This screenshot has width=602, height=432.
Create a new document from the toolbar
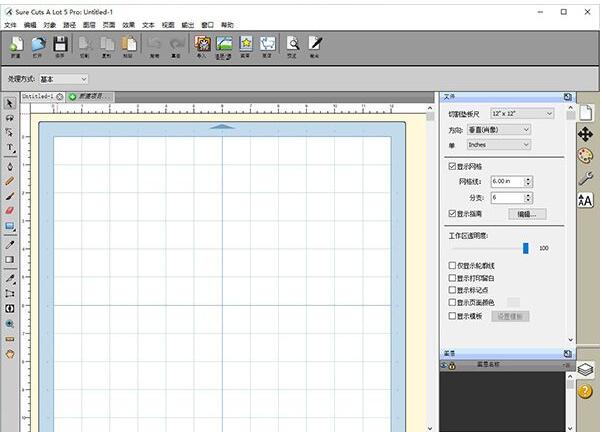tap(16, 47)
